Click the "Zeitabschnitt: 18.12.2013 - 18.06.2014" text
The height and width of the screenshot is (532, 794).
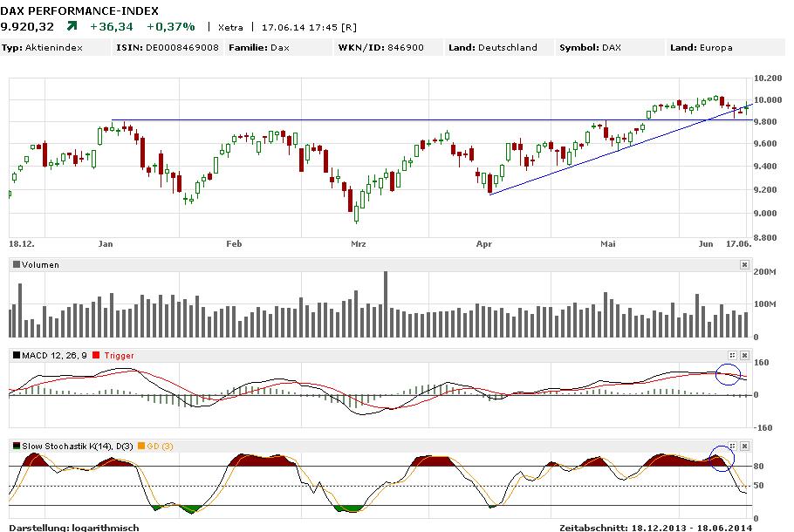656,528
